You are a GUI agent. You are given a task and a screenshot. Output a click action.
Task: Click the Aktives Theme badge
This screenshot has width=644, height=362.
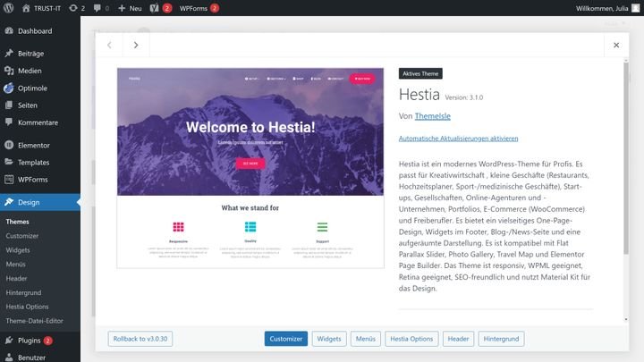[x=420, y=73]
